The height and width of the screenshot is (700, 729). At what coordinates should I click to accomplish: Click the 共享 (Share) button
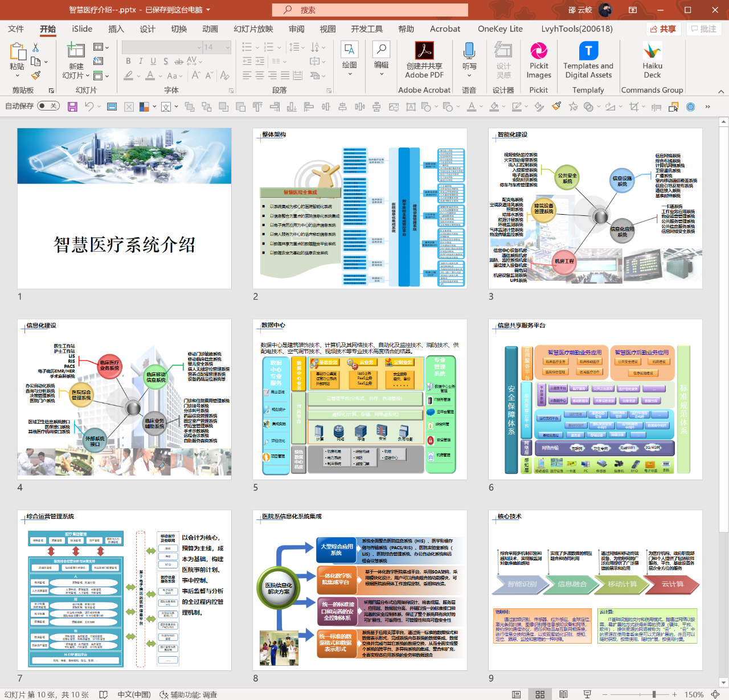(x=664, y=28)
